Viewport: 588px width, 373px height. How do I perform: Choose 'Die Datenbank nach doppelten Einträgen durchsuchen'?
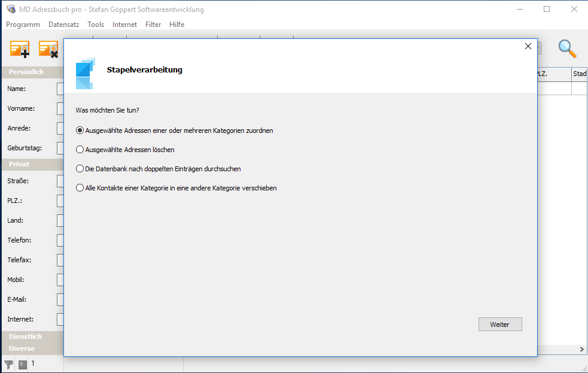point(80,169)
